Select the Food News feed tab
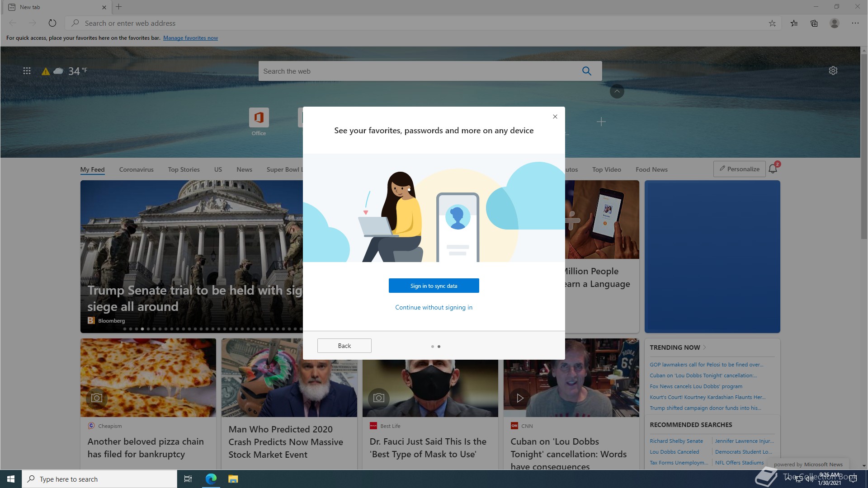The image size is (868, 488). click(651, 169)
